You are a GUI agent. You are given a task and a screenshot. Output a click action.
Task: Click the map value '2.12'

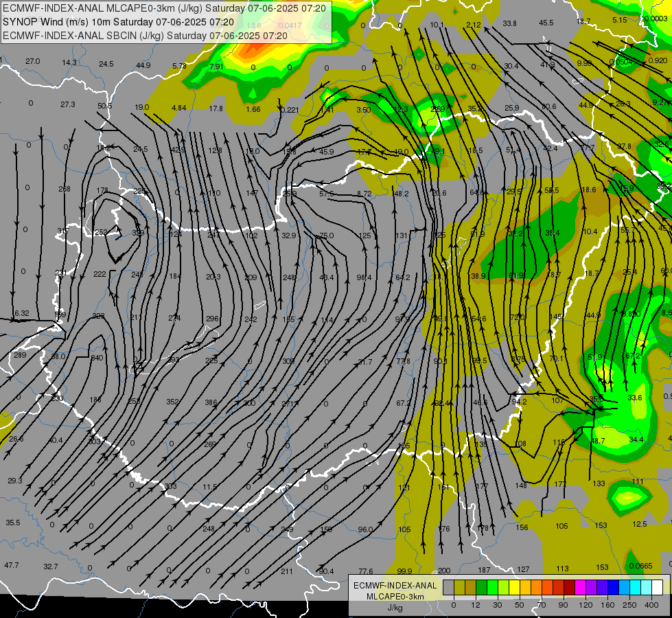click(x=474, y=25)
